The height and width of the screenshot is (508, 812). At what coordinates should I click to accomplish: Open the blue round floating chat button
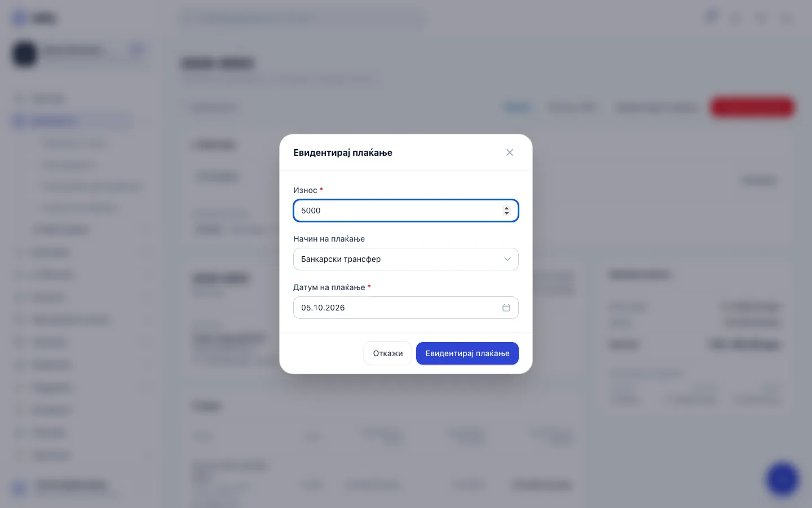point(783,479)
